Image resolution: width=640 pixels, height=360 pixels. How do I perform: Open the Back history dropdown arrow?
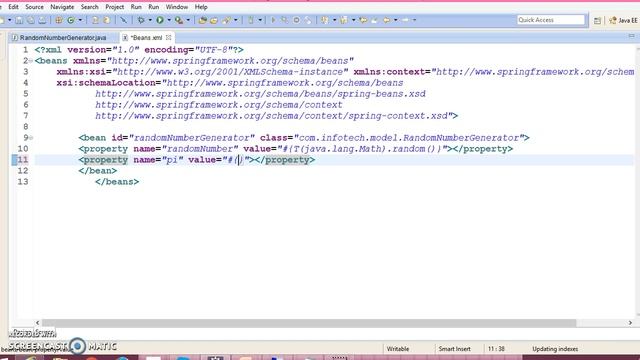pyautogui.click(x=395, y=20)
